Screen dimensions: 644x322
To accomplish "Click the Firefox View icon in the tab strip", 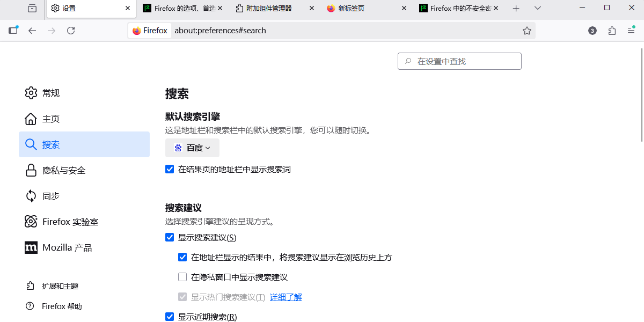I will click(x=32, y=8).
